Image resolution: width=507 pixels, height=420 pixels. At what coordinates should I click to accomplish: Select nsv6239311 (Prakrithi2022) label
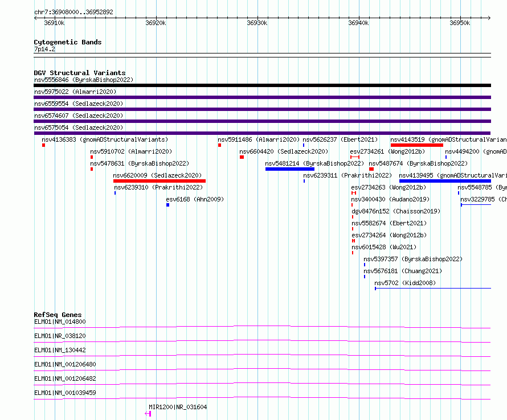click(x=347, y=175)
